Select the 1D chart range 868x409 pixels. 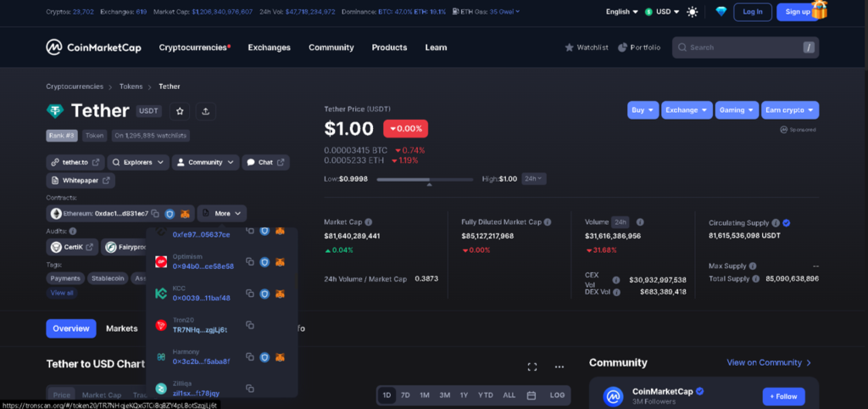[x=387, y=395]
